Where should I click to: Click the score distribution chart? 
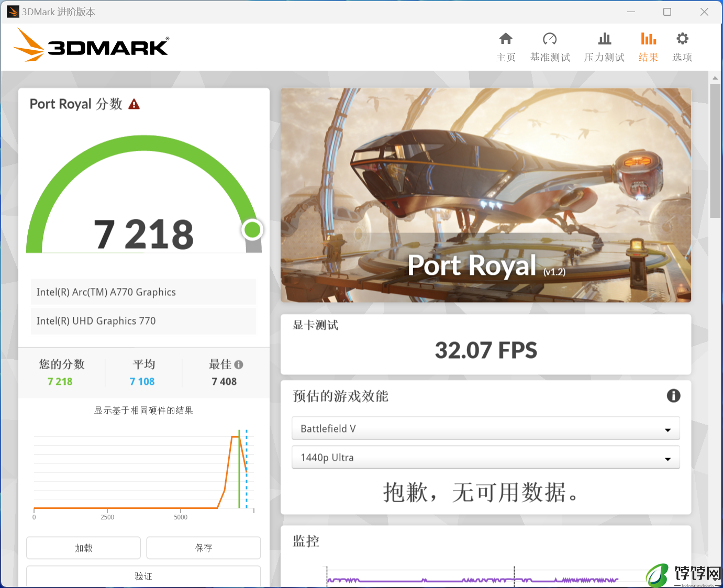pyautogui.click(x=143, y=474)
